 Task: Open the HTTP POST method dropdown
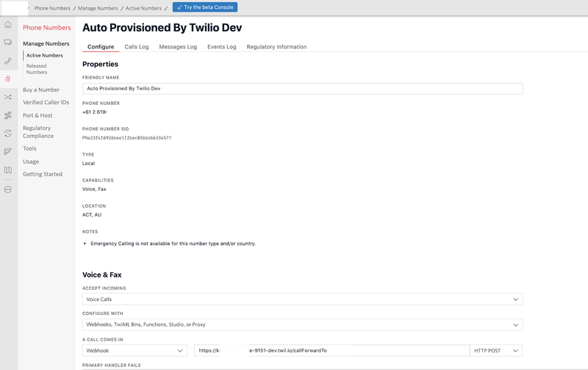tap(495, 350)
